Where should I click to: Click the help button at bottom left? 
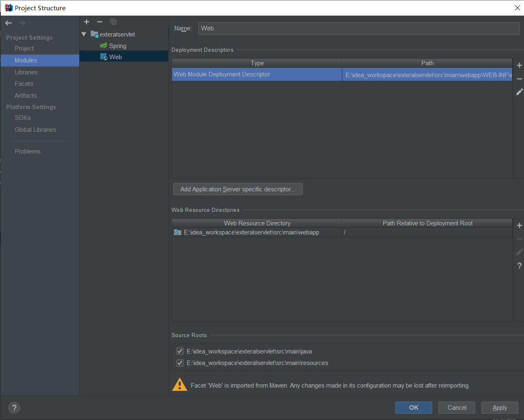coord(14,408)
